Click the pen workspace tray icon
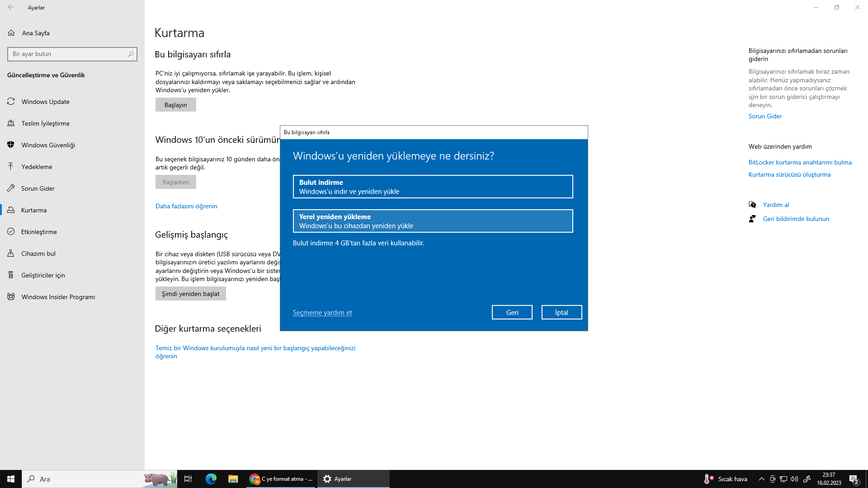 [807, 479]
